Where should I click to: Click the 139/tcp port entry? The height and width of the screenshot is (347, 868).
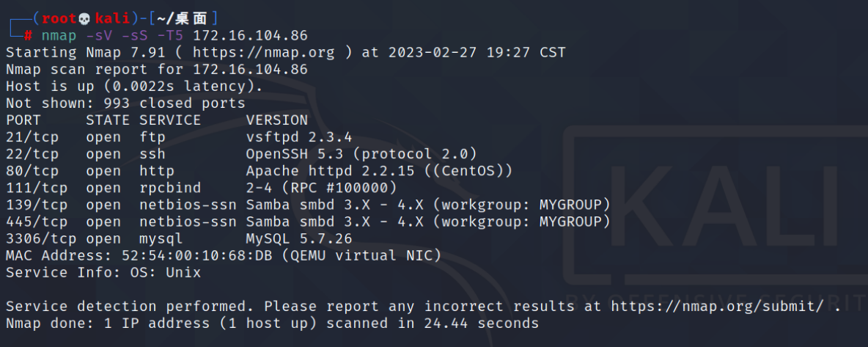(x=37, y=205)
